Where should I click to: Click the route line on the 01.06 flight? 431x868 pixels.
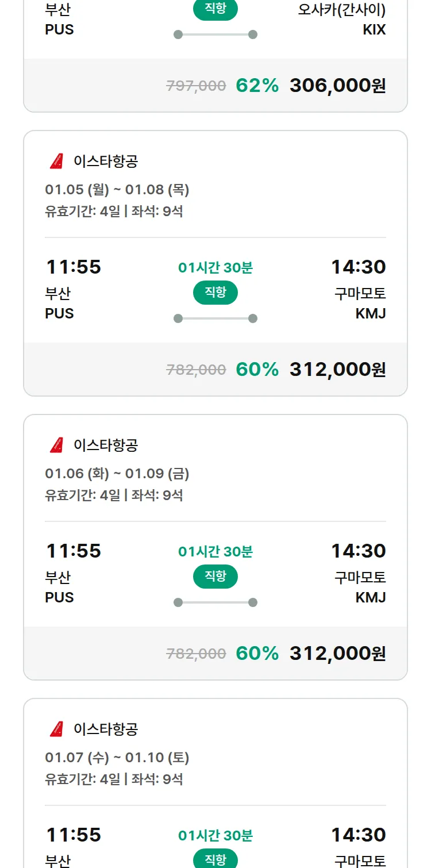[215, 602]
